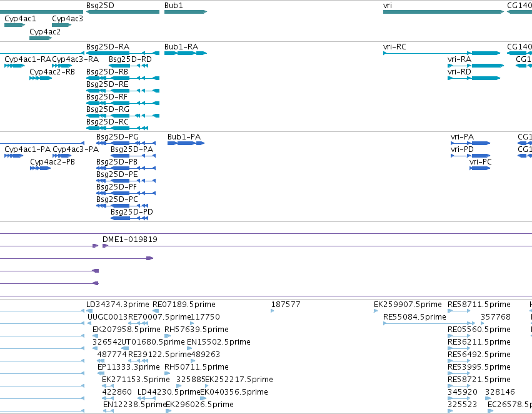Viewport: 532px width, 414px height.
Task: Click the Bub1-PA protein label
Action: coord(184,137)
